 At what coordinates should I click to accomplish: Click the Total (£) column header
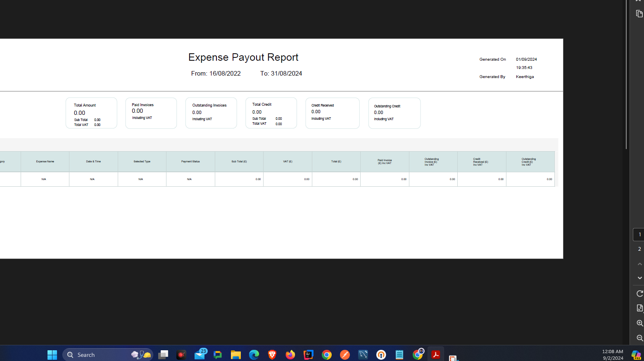pos(336,161)
